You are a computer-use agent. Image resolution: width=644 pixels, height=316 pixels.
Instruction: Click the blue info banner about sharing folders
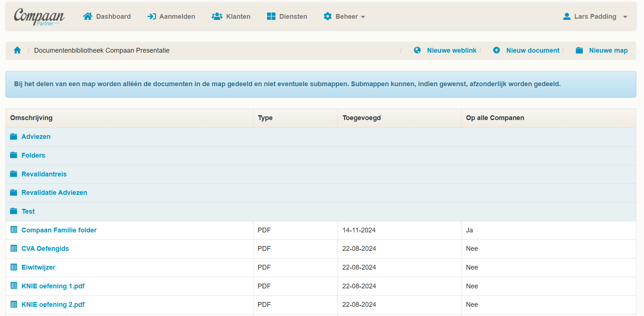[x=321, y=84]
